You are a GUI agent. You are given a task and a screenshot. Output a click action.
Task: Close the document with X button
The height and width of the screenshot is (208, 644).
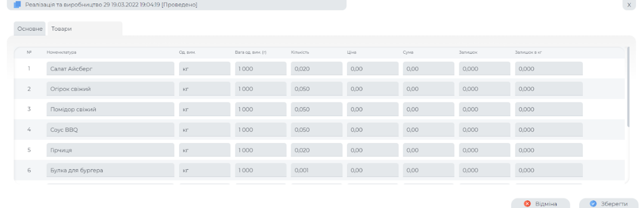(x=629, y=5)
